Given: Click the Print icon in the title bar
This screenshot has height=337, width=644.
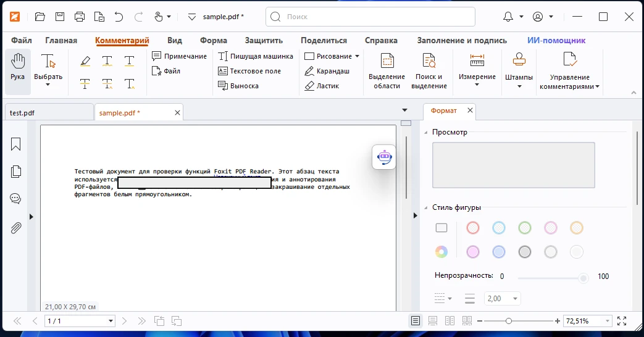Looking at the screenshot, I should pos(80,17).
